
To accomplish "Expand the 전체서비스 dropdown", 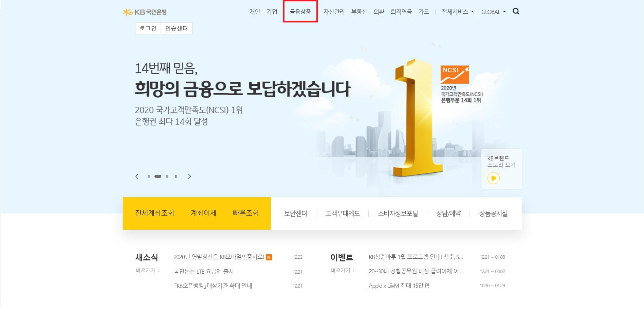I will pos(457,12).
